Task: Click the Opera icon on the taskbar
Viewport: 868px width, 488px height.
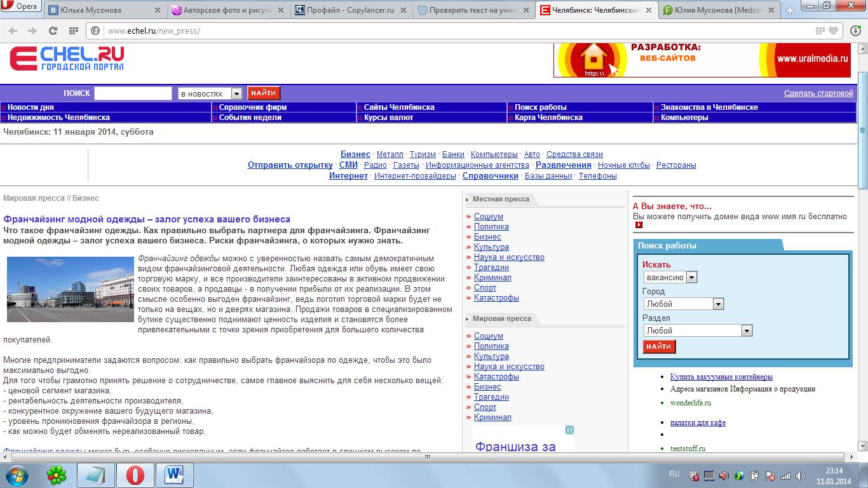Action: pyautogui.click(x=135, y=475)
